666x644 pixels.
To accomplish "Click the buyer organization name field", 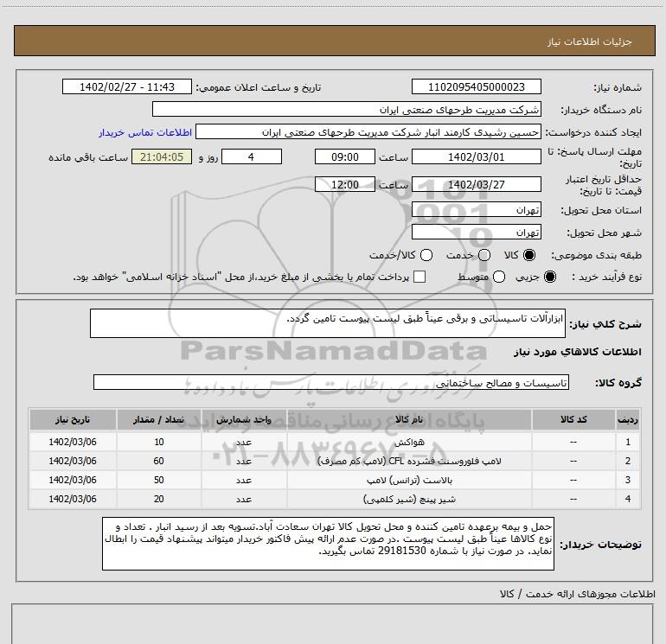I will [347, 109].
